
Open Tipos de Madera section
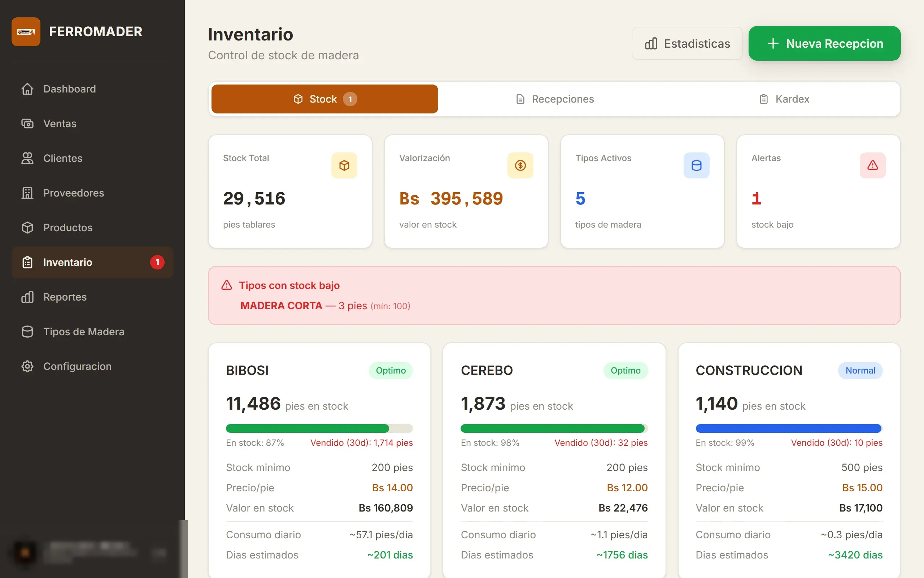(92, 331)
